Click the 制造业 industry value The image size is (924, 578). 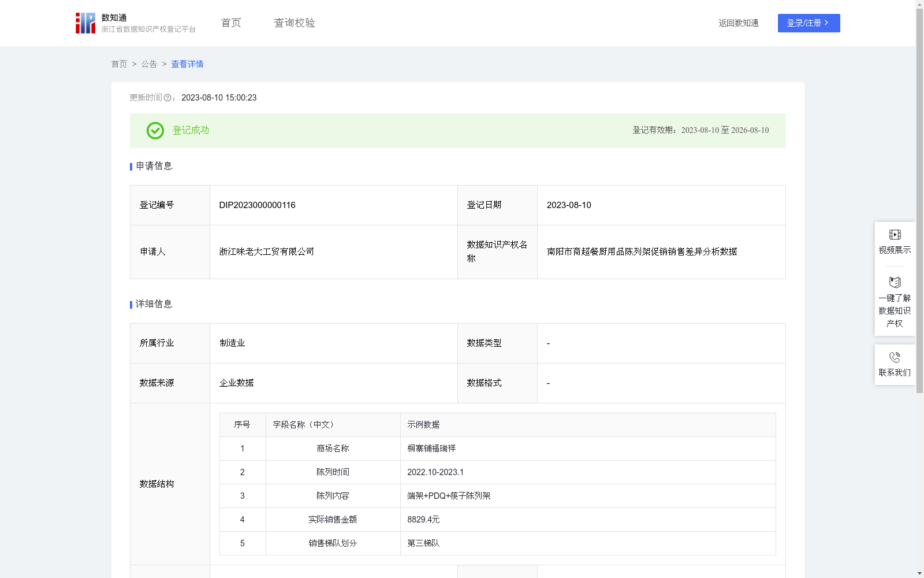232,343
